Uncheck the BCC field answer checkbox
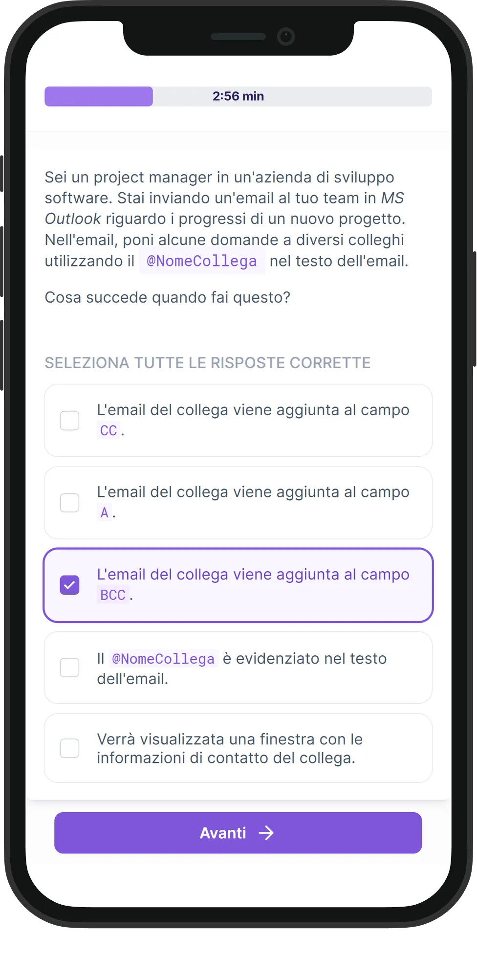The height and width of the screenshot is (980, 477). point(69,585)
